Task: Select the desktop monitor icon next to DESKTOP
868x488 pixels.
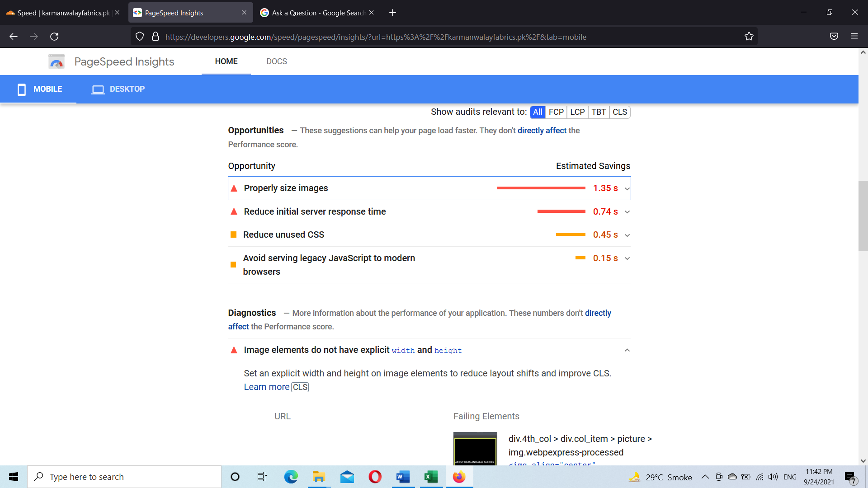Action: (x=98, y=89)
